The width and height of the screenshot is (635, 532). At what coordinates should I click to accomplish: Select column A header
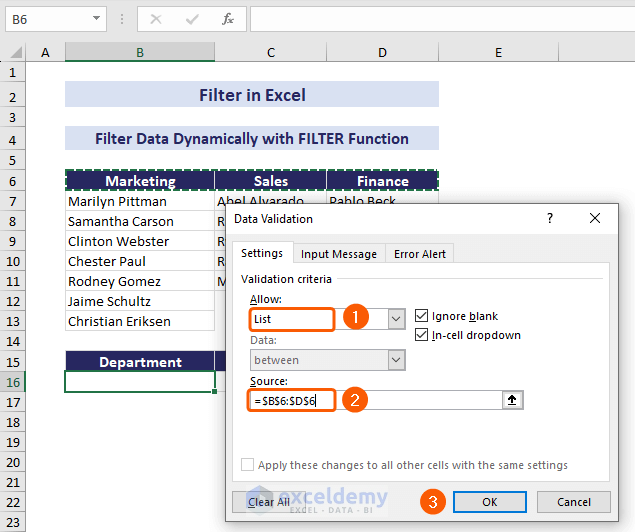click(45, 53)
